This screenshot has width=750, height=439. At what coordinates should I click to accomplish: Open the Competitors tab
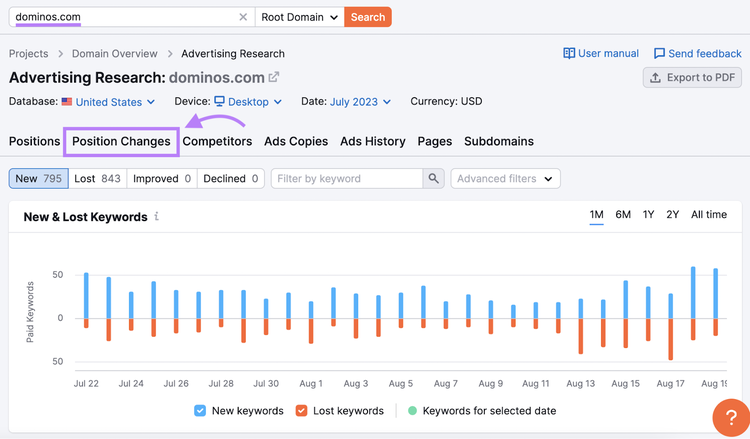(217, 142)
